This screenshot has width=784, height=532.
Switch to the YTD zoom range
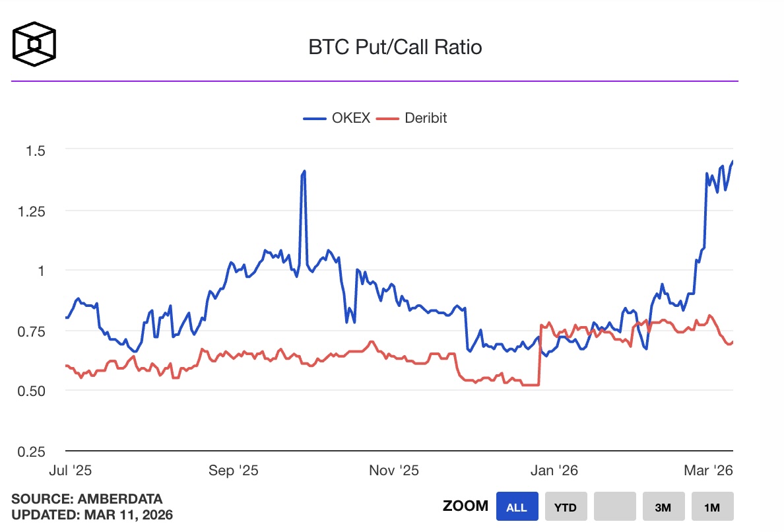pyautogui.click(x=566, y=506)
